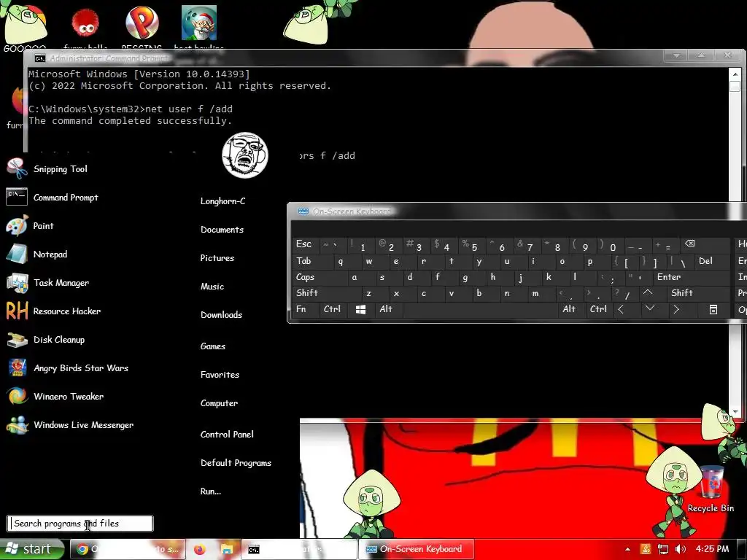Click the start button
The height and width of the screenshot is (560, 747).
click(x=32, y=549)
